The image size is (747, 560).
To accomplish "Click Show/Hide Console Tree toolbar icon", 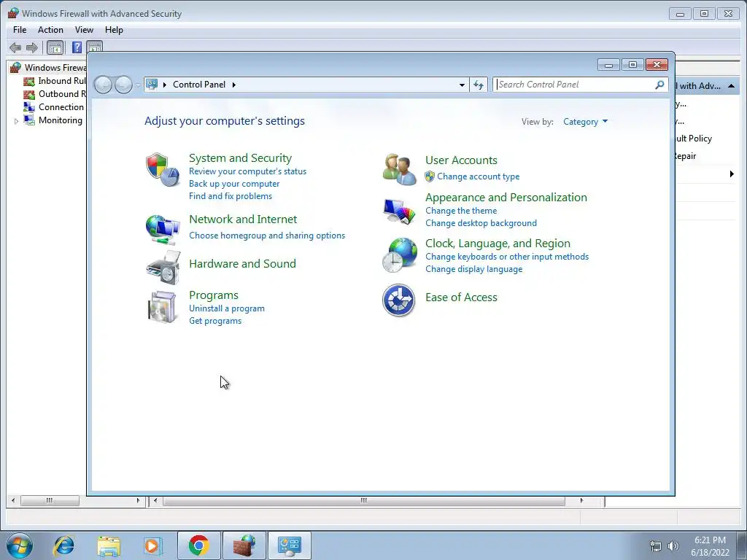I will 55,47.
